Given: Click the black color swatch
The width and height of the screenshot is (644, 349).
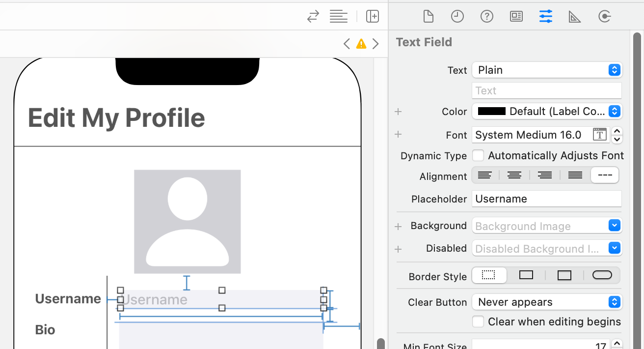Looking at the screenshot, I should [x=492, y=111].
